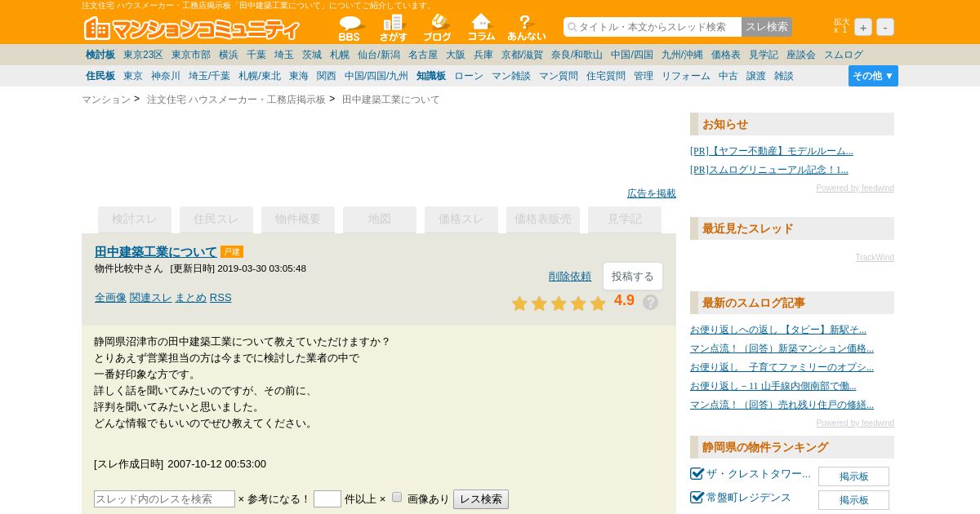Open 常盤町レジデンス ranking link

click(749, 498)
